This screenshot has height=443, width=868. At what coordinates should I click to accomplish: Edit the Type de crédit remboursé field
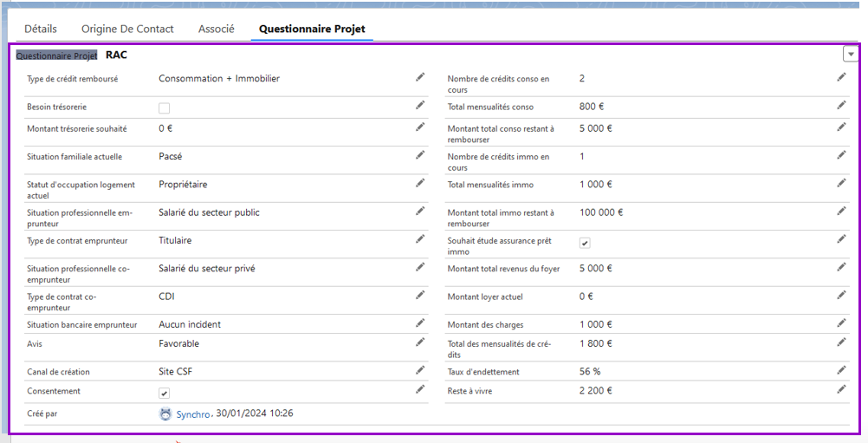[420, 77]
